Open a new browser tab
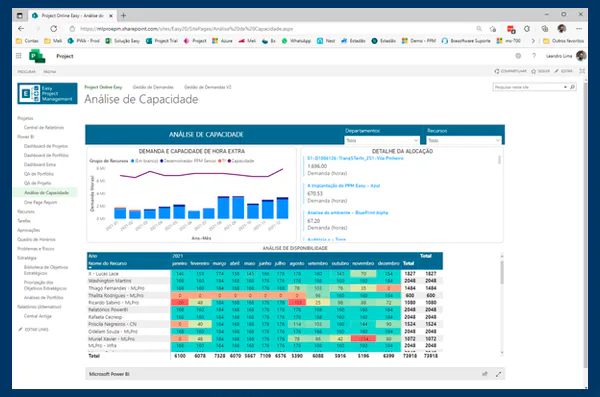 (x=123, y=16)
